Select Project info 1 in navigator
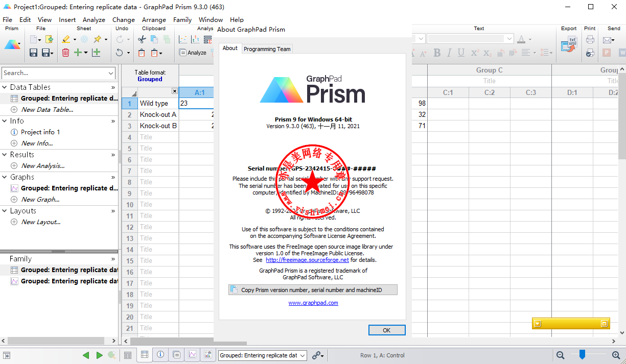 [x=40, y=132]
